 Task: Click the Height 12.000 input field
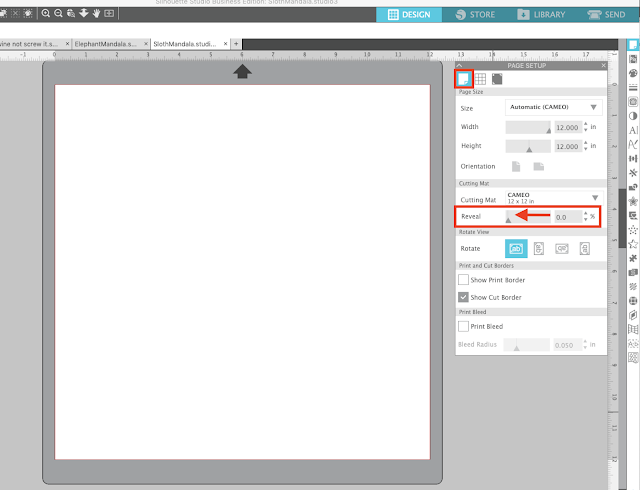click(x=568, y=146)
